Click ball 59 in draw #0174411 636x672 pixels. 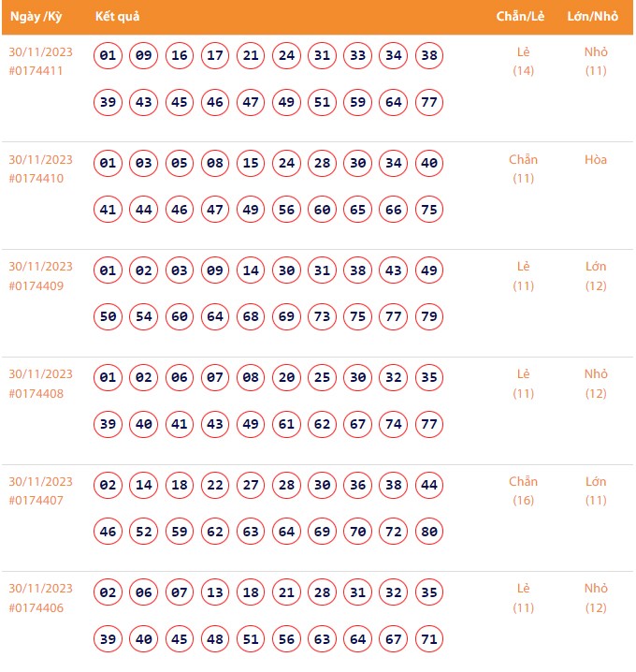[358, 102]
